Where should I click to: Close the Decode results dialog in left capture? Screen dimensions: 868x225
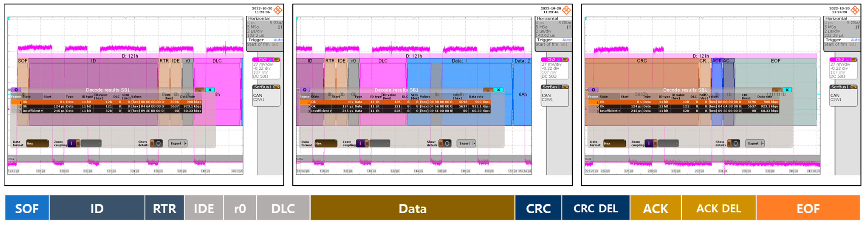(210, 90)
